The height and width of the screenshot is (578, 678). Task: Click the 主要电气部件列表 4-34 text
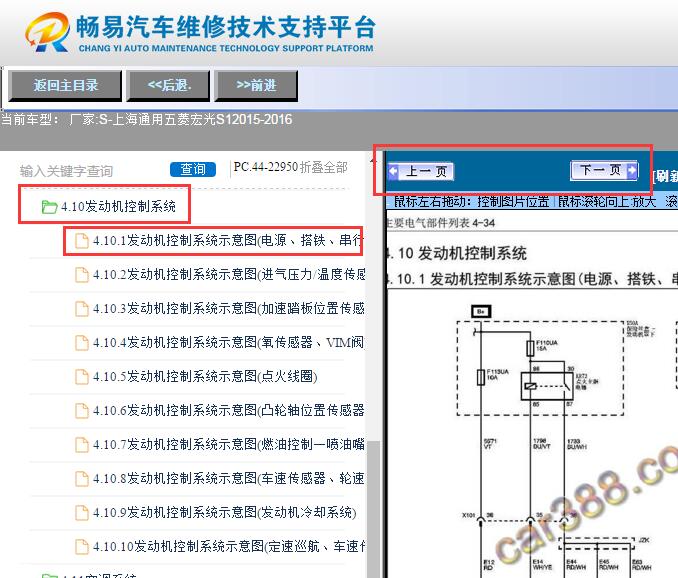tap(440, 223)
